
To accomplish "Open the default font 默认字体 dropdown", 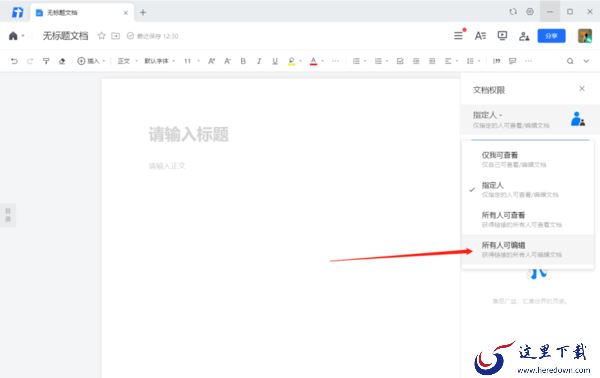I will click(160, 61).
